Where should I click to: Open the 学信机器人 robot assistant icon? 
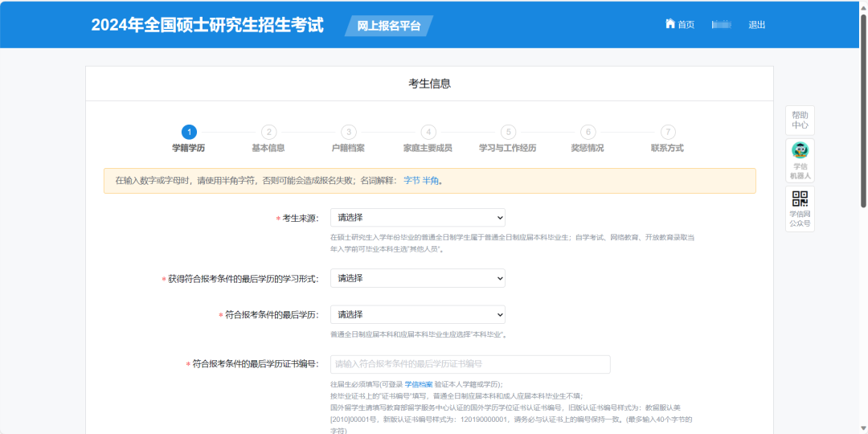coord(800,151)
